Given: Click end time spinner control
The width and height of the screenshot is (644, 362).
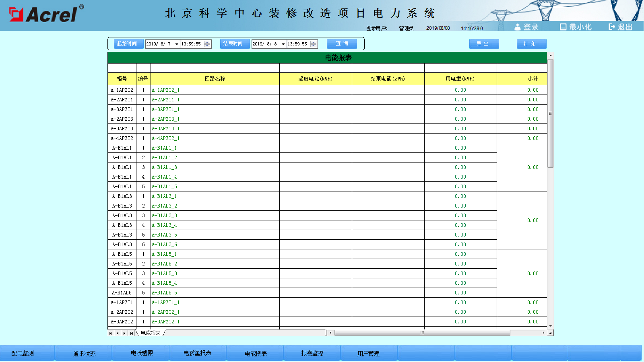Looking at the screenshot, I should 314,44.
